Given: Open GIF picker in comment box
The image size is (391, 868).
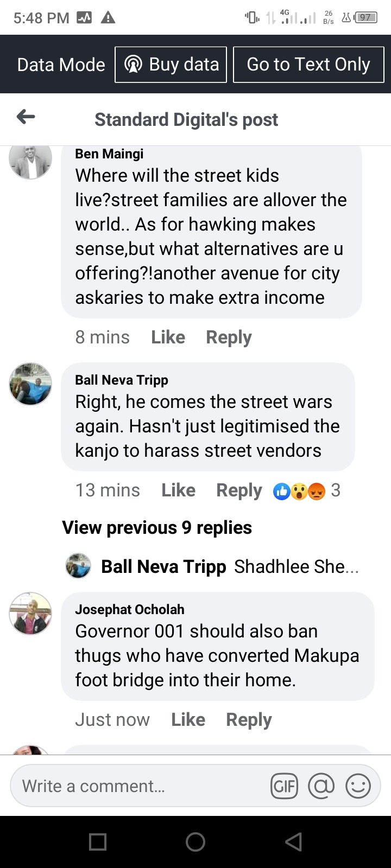Looking at the screenshot, I should pos(284,786).
